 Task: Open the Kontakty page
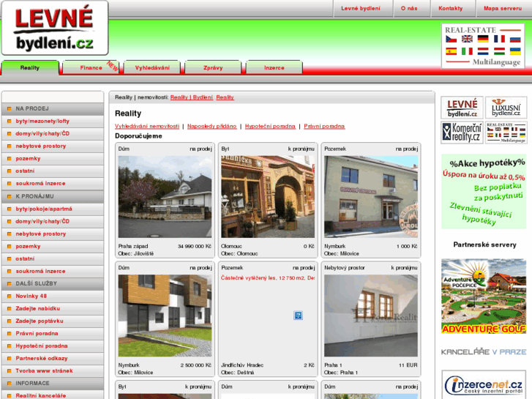pyautogui.click(x=450, y=8)
